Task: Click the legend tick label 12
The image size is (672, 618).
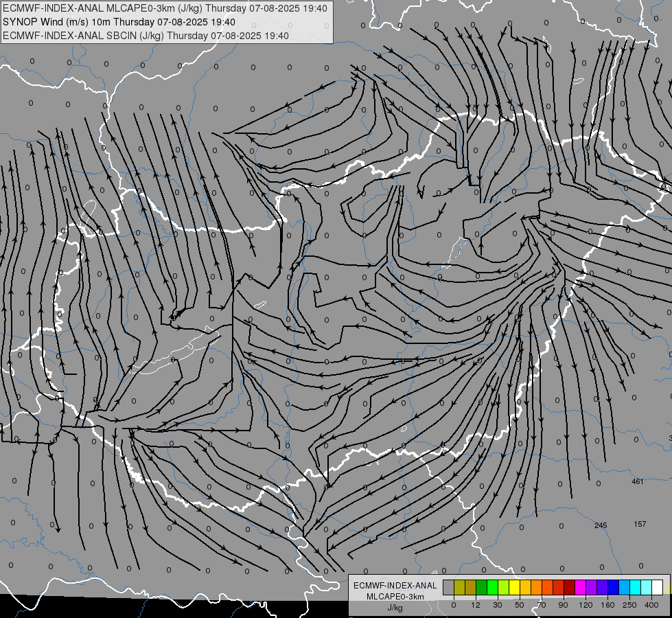Action: [x=476, y=605]
